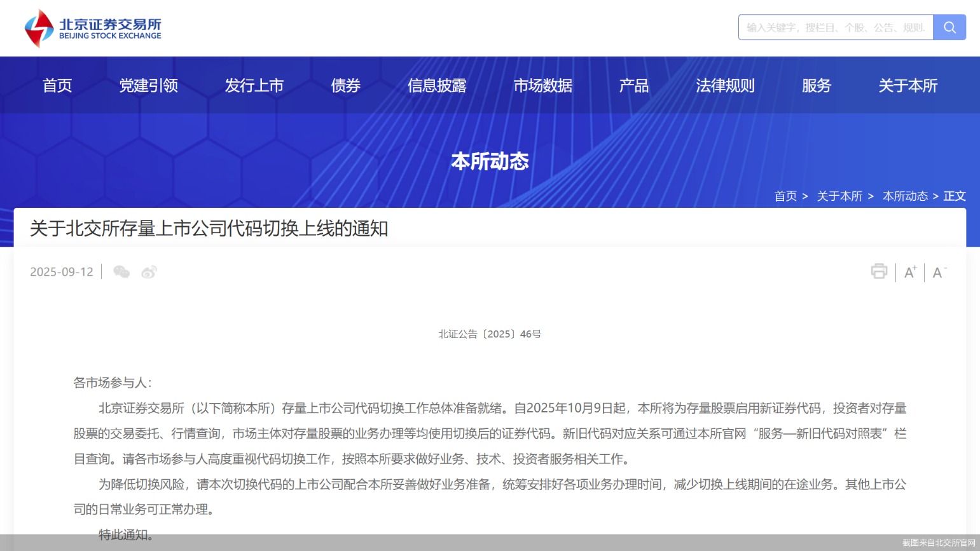Expand the 发行上市 navigation menu
The image size is (980, 551).
point(254,86)
